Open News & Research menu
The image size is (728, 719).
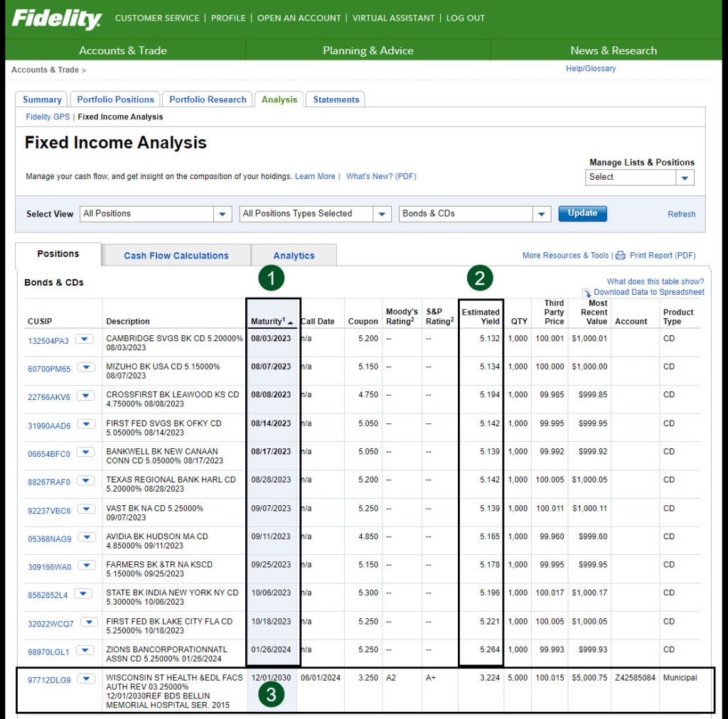pos(614,50)
